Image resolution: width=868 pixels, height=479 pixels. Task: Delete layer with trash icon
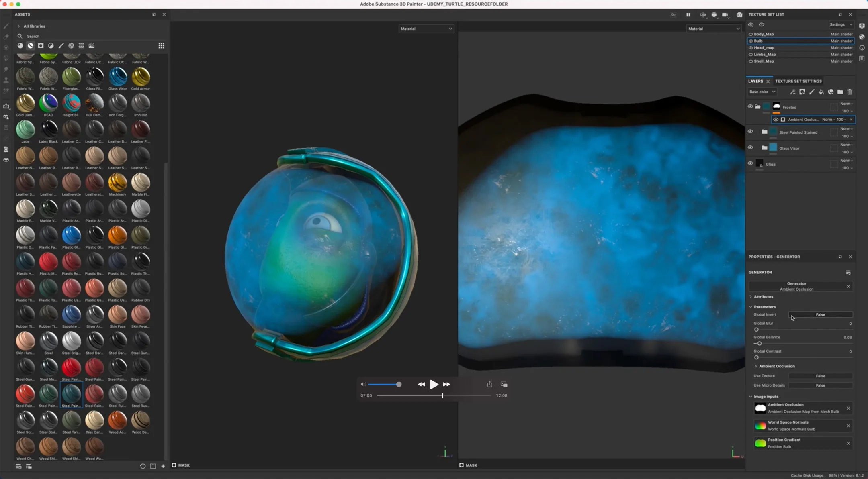click(x=850, y=92)
